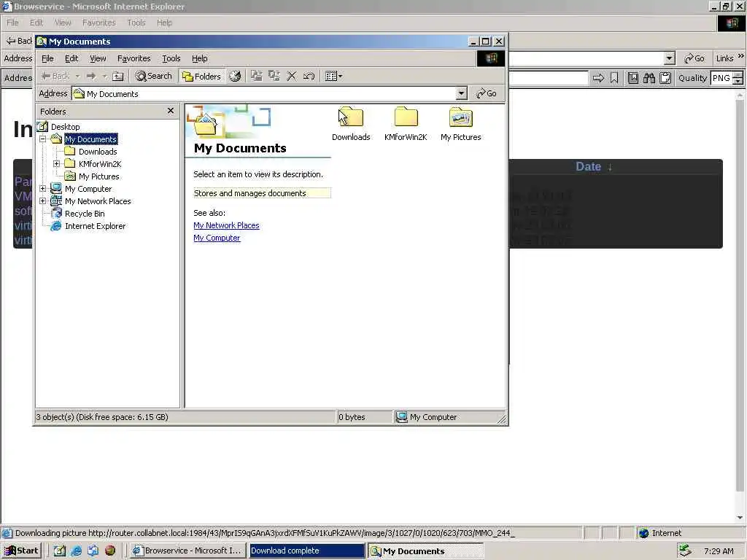
Task: Open Favorites menu in My Documents
Action: pos(134,58)
